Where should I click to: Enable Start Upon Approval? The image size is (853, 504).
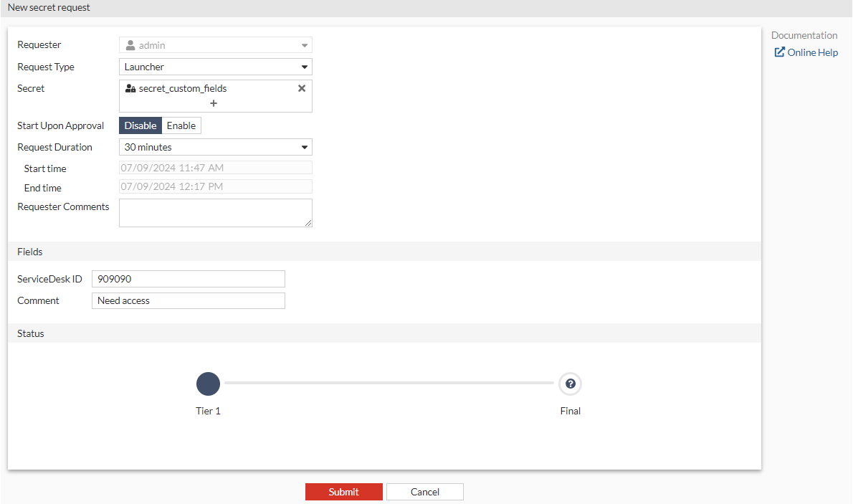[181, 125]
